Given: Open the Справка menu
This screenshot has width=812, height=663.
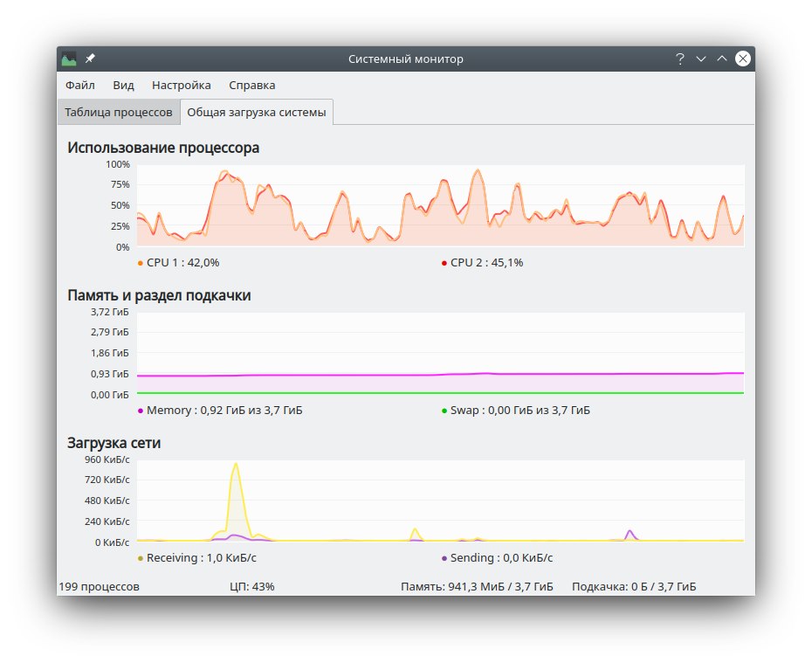Looking at the screenshot, I should [x=251, y=86].
